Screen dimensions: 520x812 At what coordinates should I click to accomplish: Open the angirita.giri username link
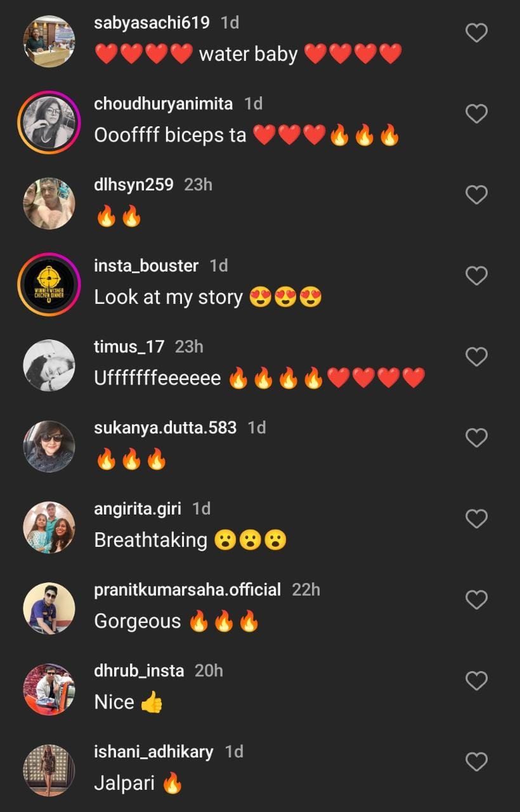(x=137, y=509)
